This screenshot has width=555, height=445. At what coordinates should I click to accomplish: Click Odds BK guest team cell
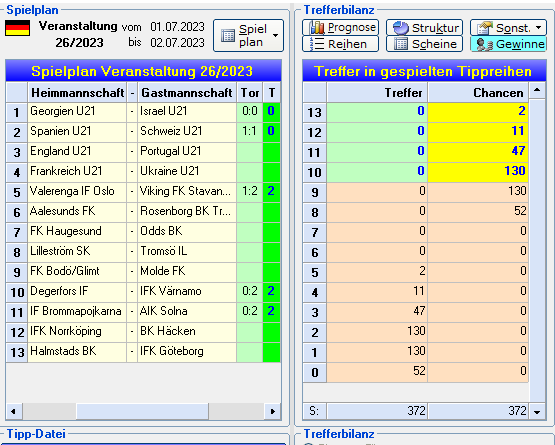pyautogui.click(x=187, y=233)
